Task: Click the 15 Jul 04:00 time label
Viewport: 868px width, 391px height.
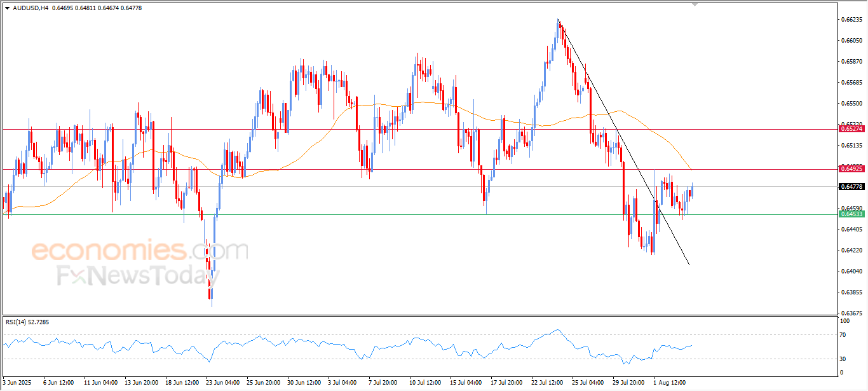Action: pos(466,383)
